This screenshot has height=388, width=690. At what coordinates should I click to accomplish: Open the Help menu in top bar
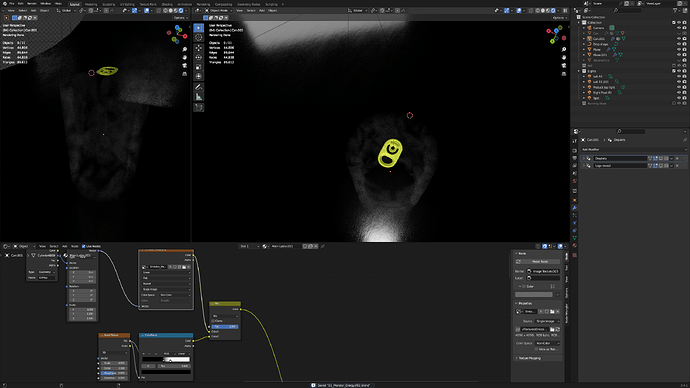58,4
